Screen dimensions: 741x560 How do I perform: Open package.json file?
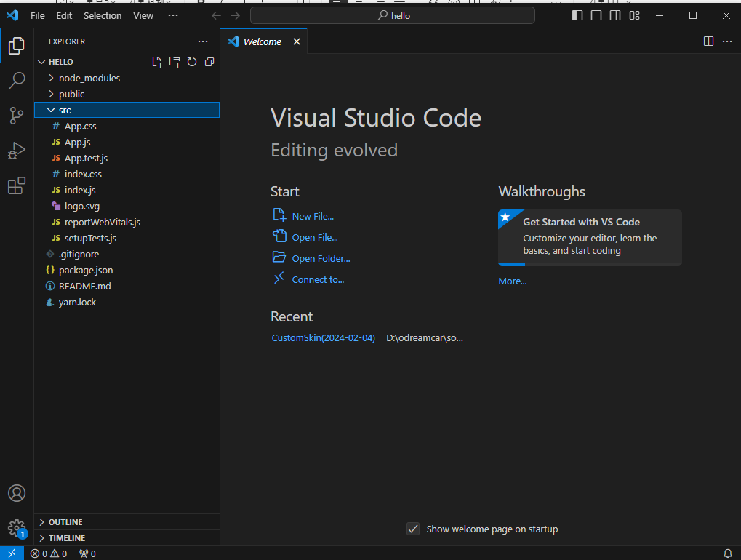click(x=127, y=271)
